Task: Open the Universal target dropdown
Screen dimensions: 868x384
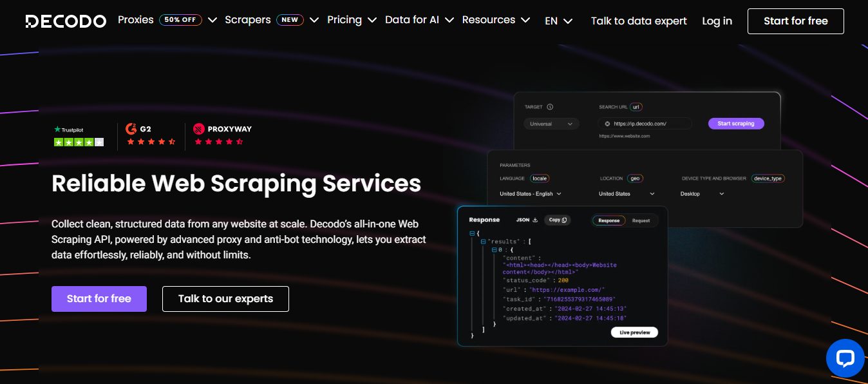Action: coord(551,123)
